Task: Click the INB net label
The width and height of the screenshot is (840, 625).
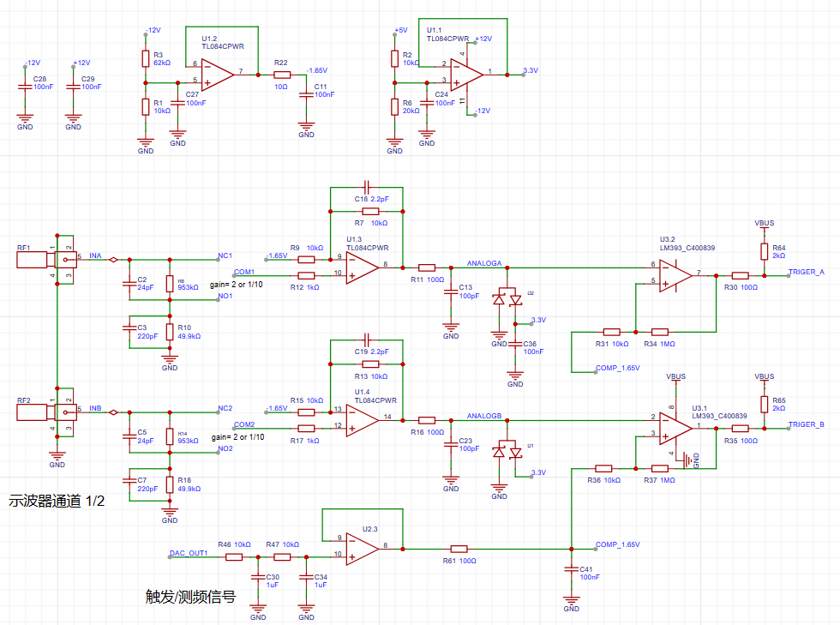Action: pyautogui.click(x=95, y=408)
